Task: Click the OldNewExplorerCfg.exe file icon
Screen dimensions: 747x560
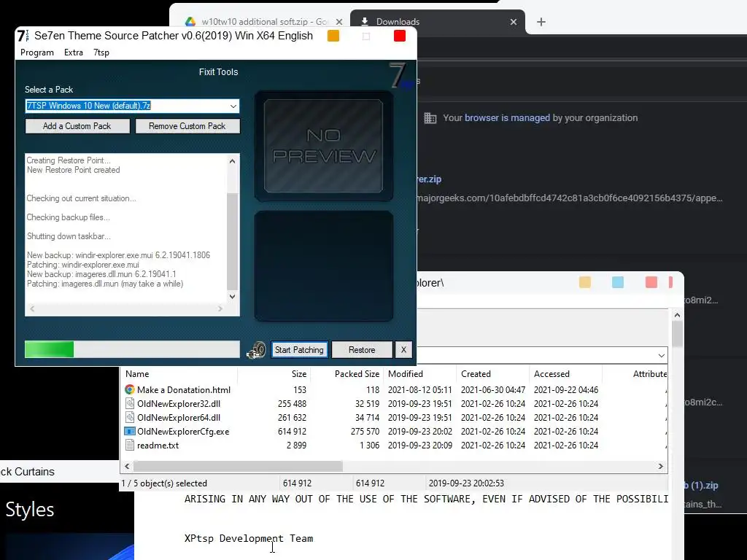Action: coord(130,431)
